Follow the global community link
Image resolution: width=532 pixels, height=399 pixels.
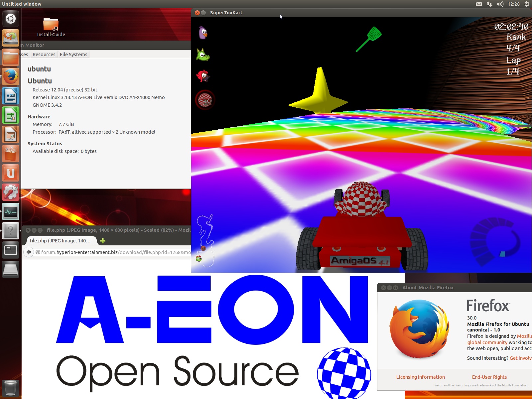[x=487, y=342]
